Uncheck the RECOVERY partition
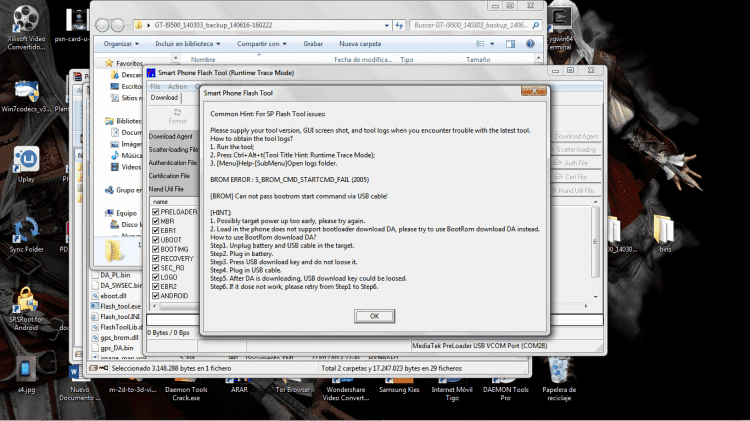The height and width of the screenshot is (421, 750). point(155,258)
